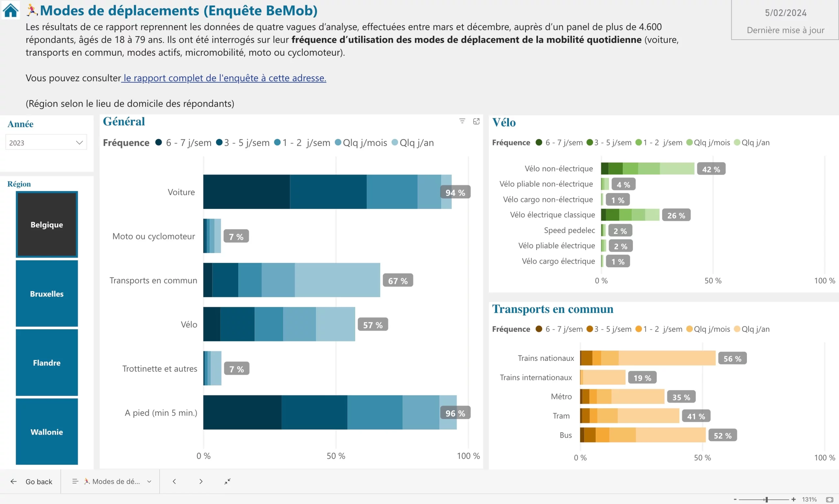Select the Bruxelles region tile
The height and width of the screenshot is (504, 839).
point(47,293)
